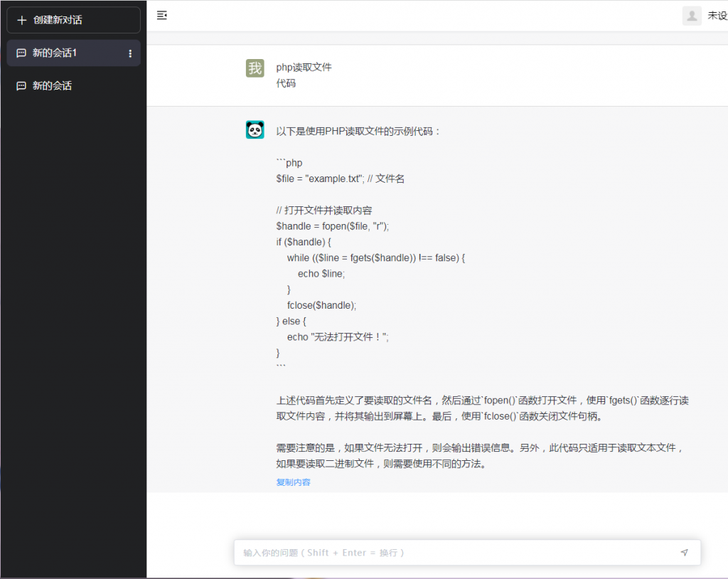This screenshot has height=579, width=728.
Task: Click the code line fclose($handle);
Action: tap(322, 305)
